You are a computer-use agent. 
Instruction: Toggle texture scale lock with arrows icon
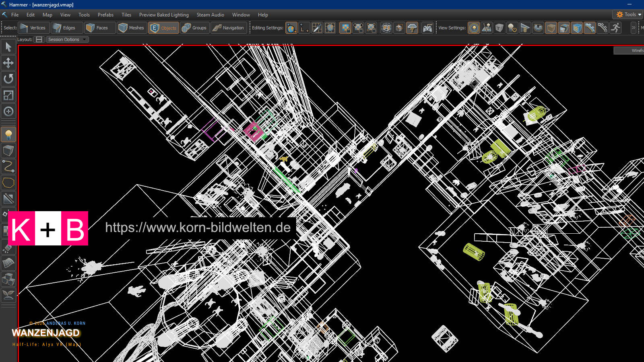(x=358, y=28)
